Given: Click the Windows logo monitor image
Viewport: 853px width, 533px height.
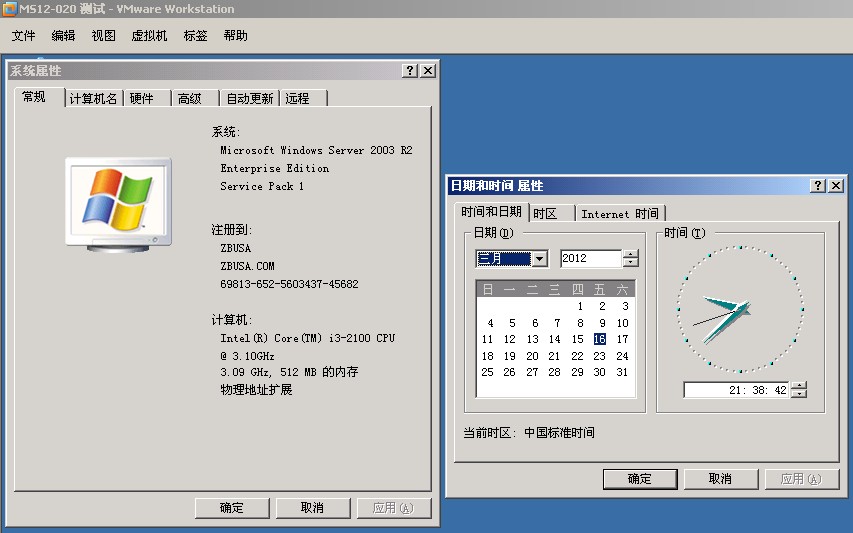Looking at the screenshot, I should pyautogui.click(x=119, y=205).
